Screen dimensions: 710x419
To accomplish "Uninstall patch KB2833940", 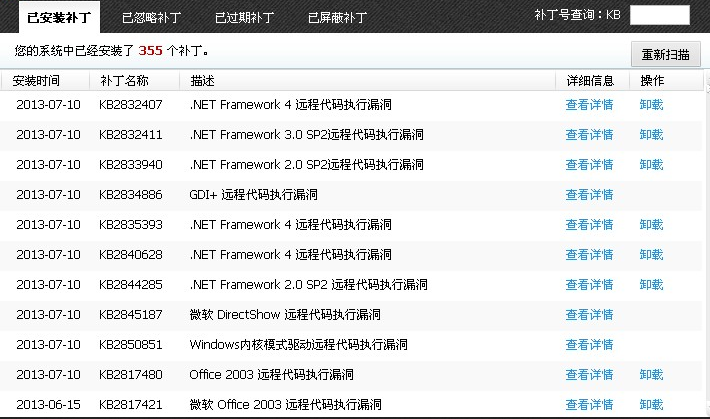I will [651, 164].
